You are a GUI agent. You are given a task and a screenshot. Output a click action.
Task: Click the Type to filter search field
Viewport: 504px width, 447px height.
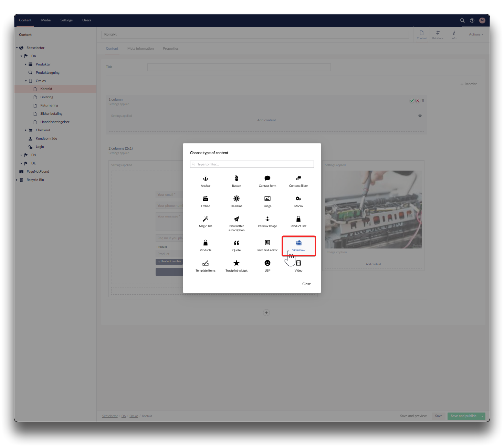pos(252,164)
